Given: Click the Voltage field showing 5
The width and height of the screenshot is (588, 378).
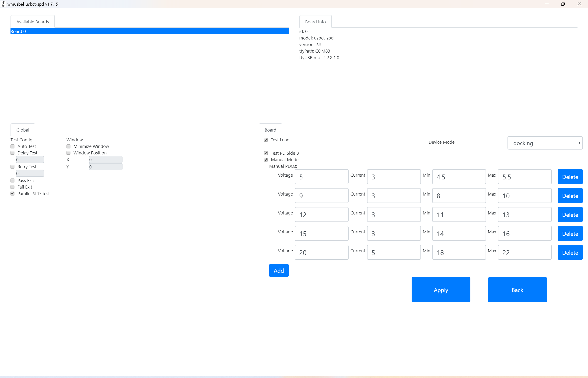Looking at the screenshot, I should 321,177.
